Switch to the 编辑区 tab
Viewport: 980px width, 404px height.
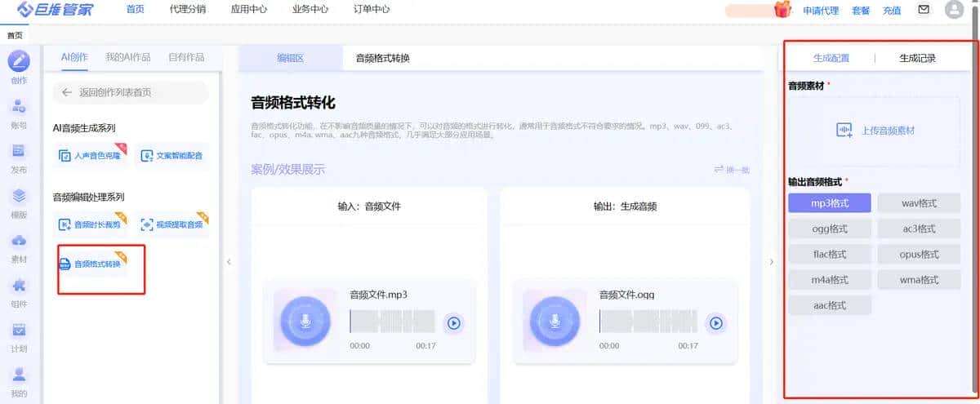[291, 58]
